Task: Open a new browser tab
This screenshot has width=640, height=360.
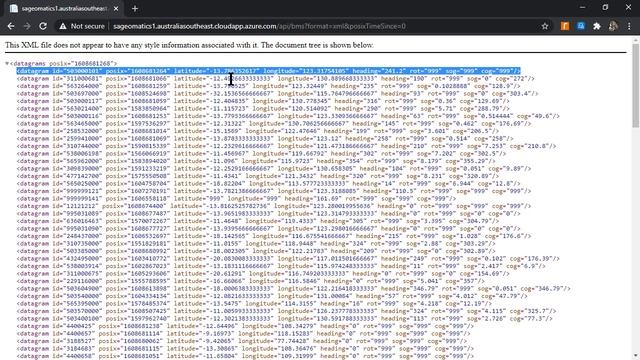Action: tap(135, 9)
